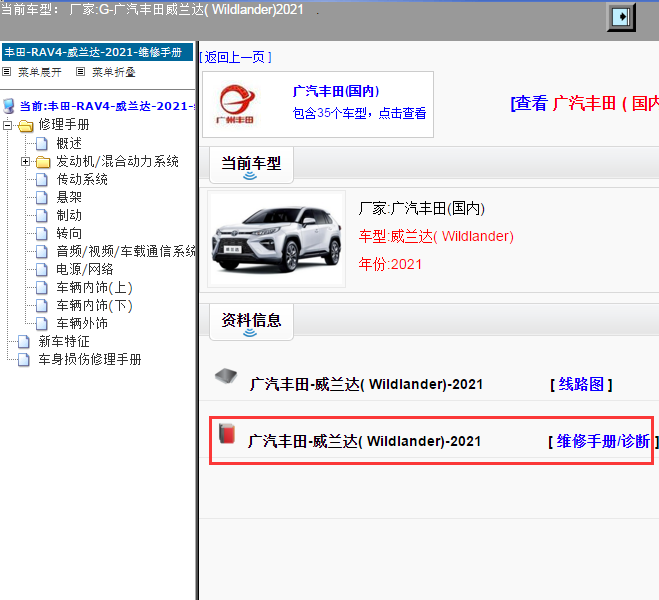659x600 pixels.
Task: Select 电源/网络 in the tree
Action: click(x=84, y=270)
